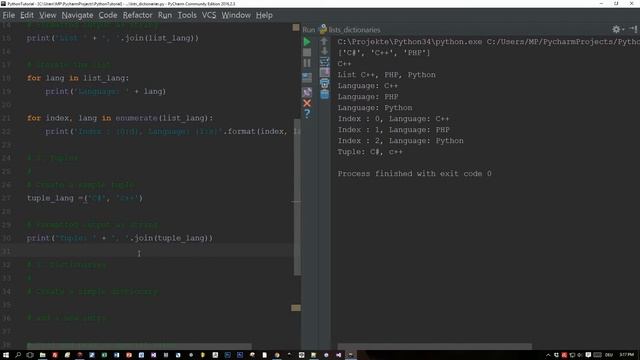Open the Help menu

click(264, 15)
